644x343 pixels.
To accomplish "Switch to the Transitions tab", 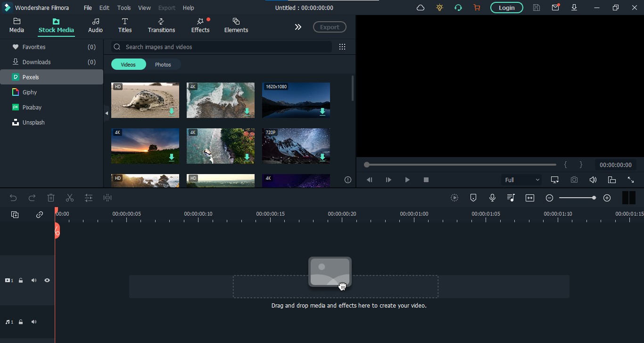I will tap(161, 25).
